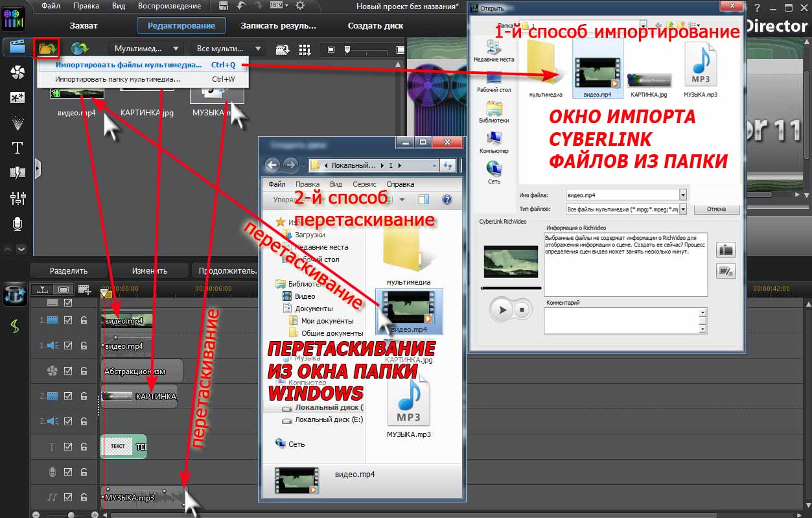Click the timeline zoom slider handle
The image size is (812, 518).
71,514
